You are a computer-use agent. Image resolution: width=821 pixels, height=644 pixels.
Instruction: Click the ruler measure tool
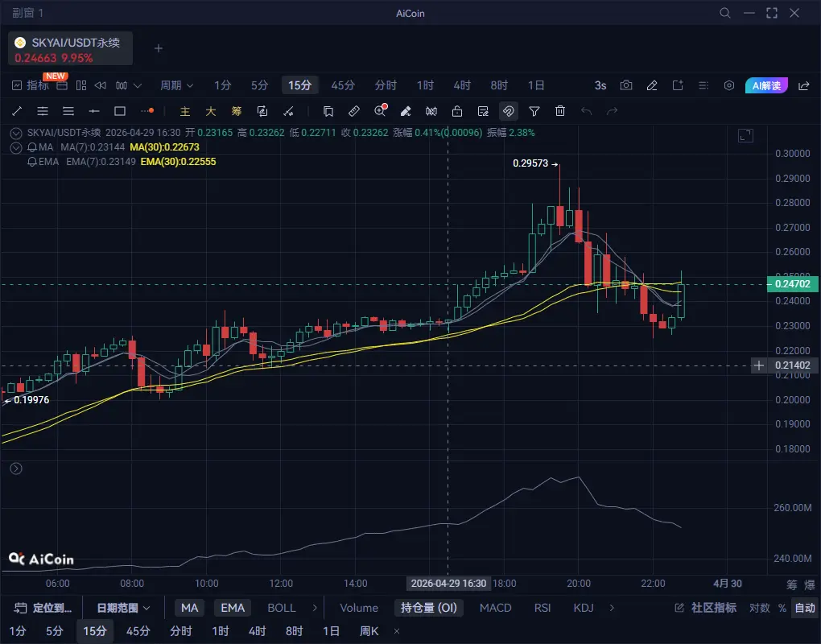[x=354, y=111]
